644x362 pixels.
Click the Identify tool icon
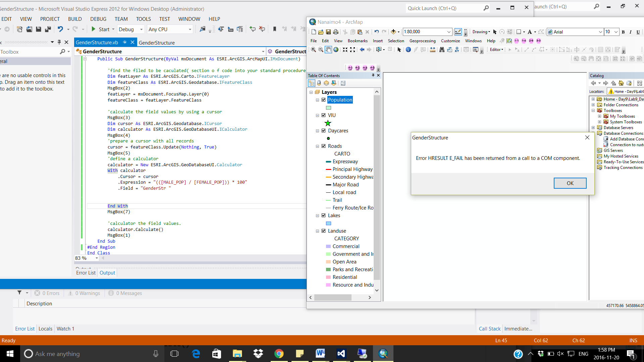(x=408, y=50)
